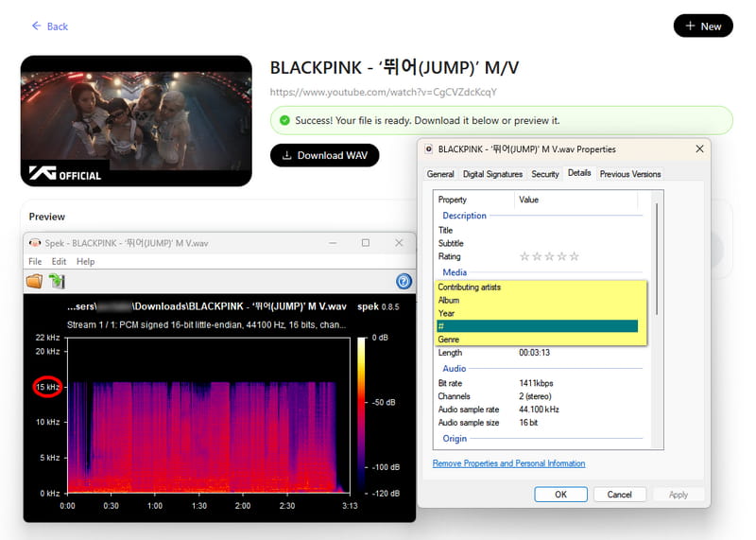Click the Length value 00:03:13
The image size is (756, 540).
coord(534,353)
